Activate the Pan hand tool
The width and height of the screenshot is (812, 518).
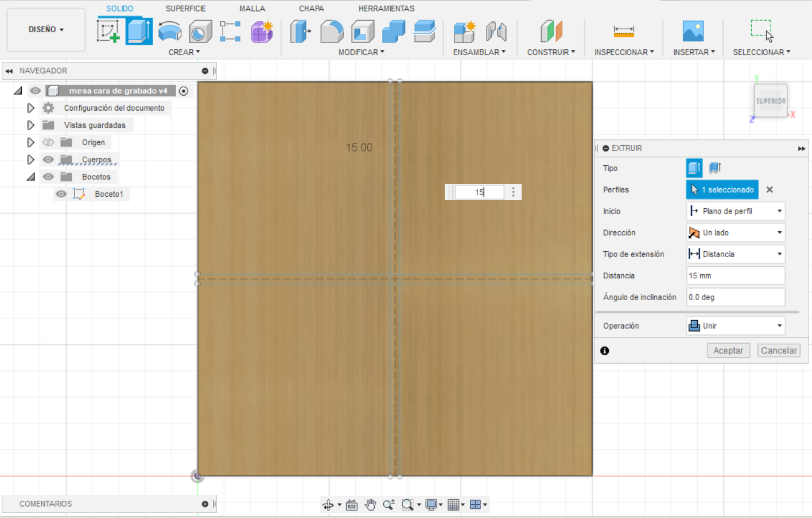371,505
